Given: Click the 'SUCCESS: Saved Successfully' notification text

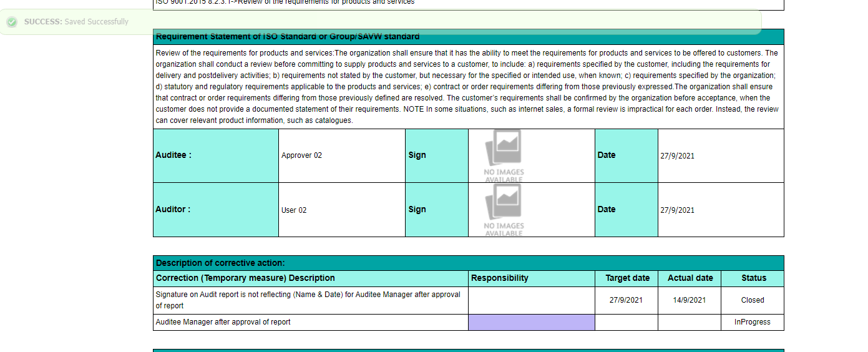Looking at the screenshot, I should pos(76,22).
